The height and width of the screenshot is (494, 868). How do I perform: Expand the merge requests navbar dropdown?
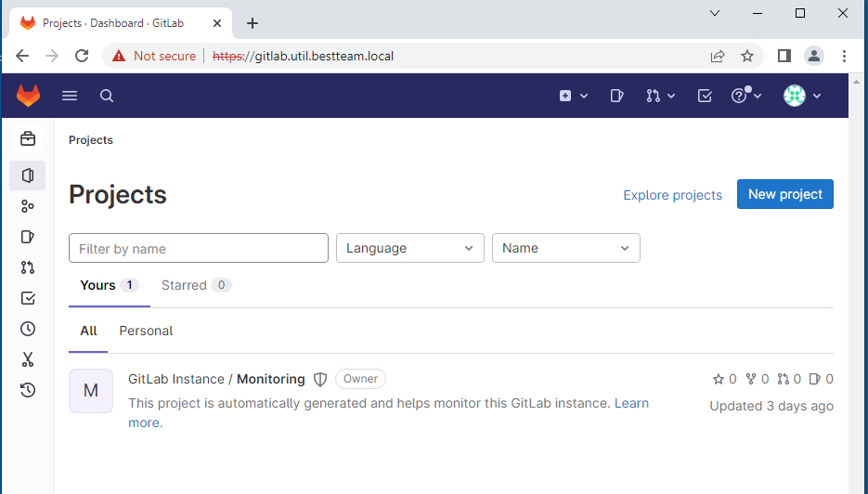click(660, 96)
